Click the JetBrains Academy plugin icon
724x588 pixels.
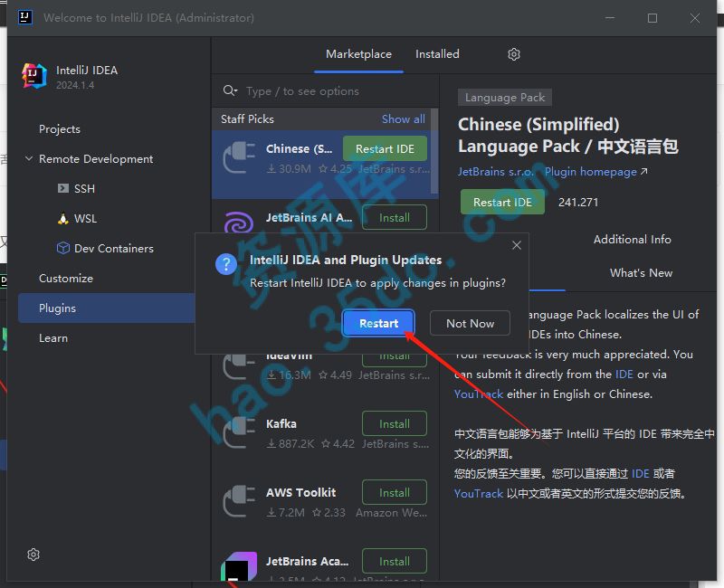[239, 566]
